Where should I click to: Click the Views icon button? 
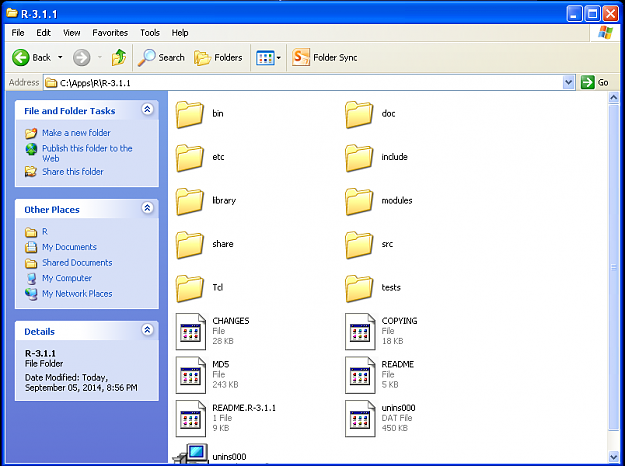[265, 58]
